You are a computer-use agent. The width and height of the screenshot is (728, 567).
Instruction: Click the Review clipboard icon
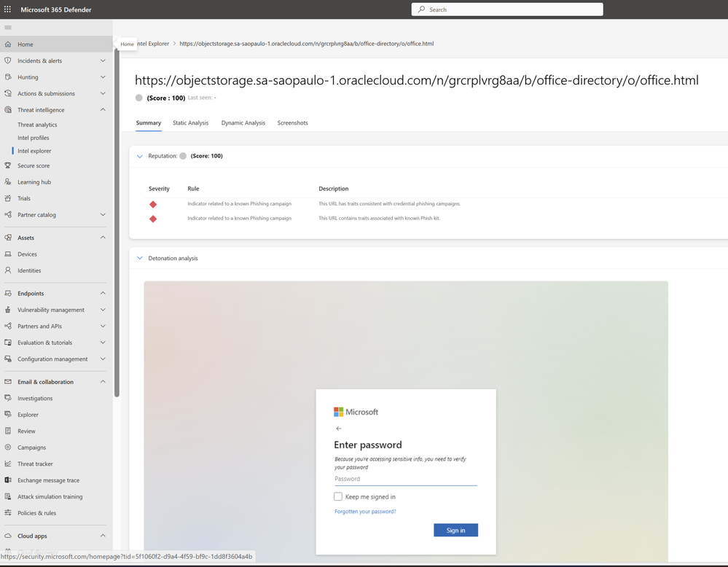point(8,431)
